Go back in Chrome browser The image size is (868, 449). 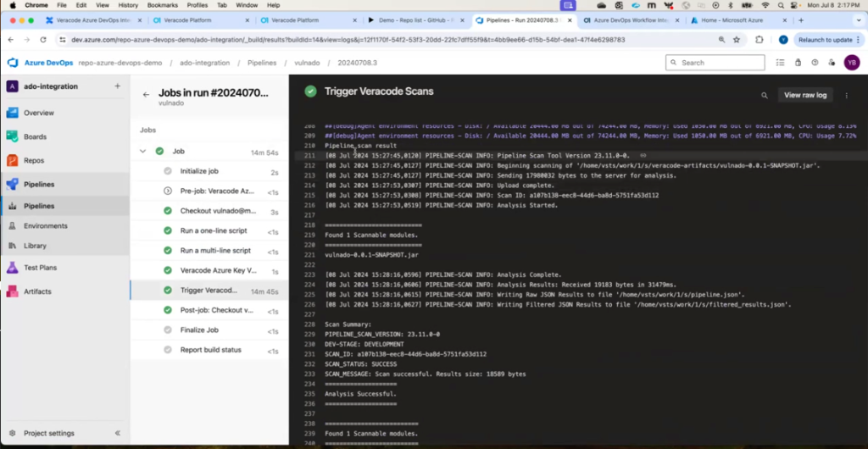coord(10,40)
